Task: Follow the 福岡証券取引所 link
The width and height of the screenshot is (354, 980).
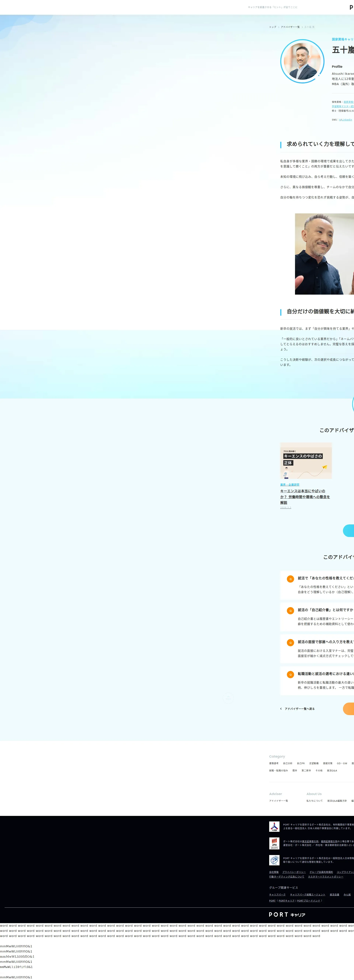Action: (329, 842)
